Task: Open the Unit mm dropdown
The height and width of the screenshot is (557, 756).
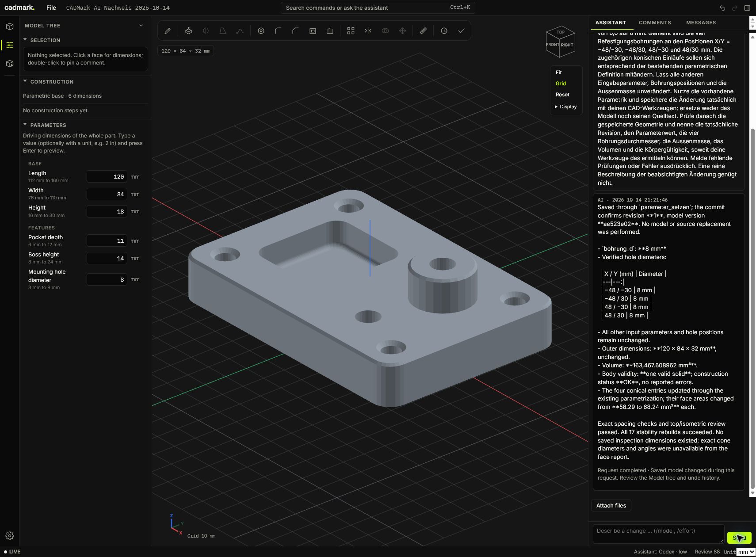Action: [745, 552]
